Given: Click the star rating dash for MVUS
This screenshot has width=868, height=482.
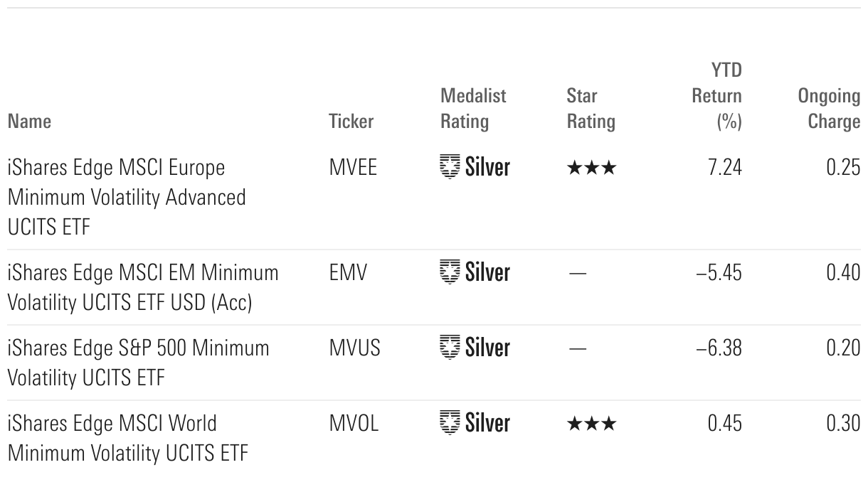Looking at the screenshot, I should pos(578,348).
